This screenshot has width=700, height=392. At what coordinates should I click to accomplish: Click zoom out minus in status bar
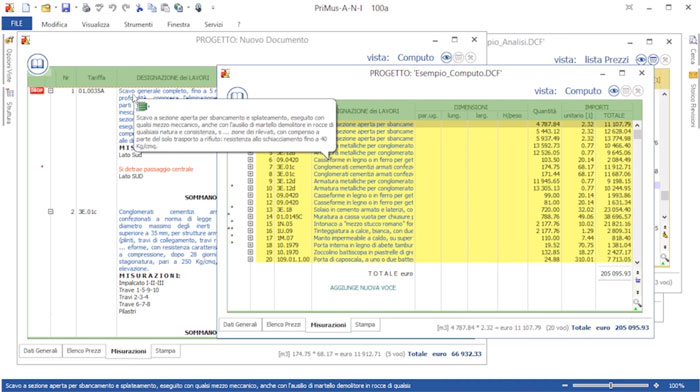(x=565, y=385)
